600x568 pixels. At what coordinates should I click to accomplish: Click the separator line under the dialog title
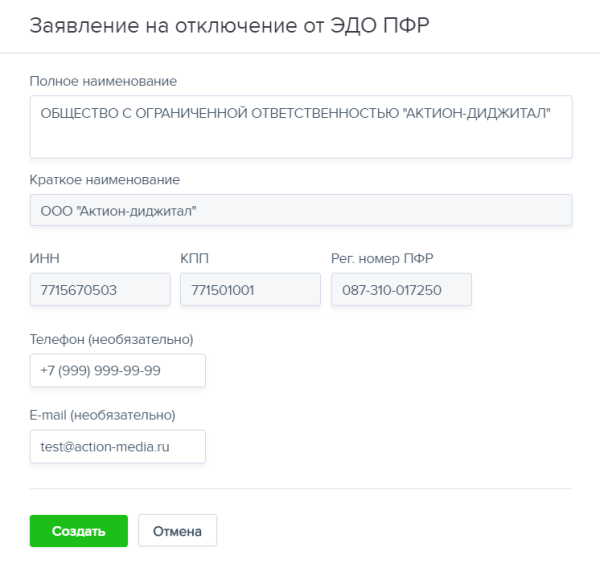click(x=300, y=52)
